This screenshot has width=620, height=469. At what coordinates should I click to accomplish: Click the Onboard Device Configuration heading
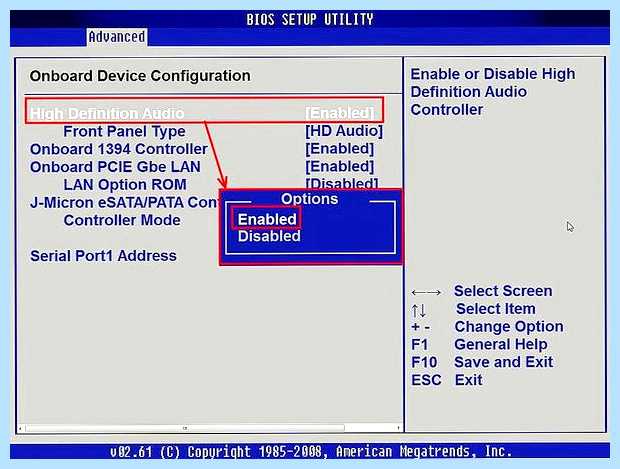pos(140,76)
